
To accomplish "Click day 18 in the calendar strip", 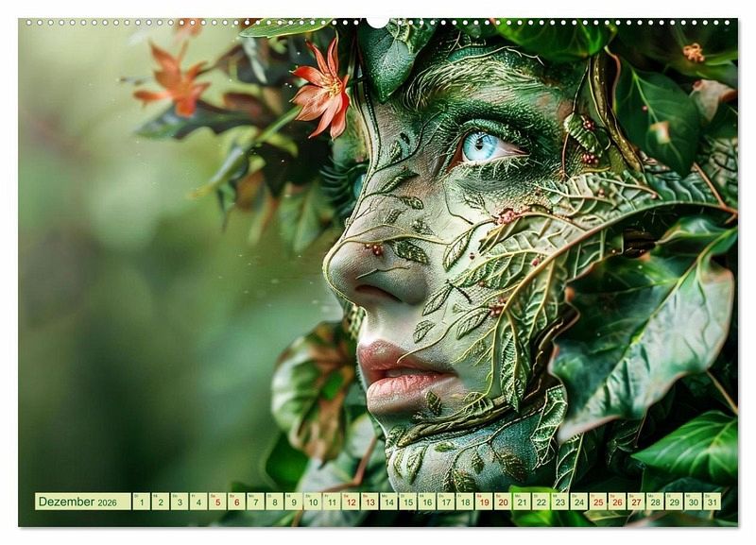I will (465, 502).
